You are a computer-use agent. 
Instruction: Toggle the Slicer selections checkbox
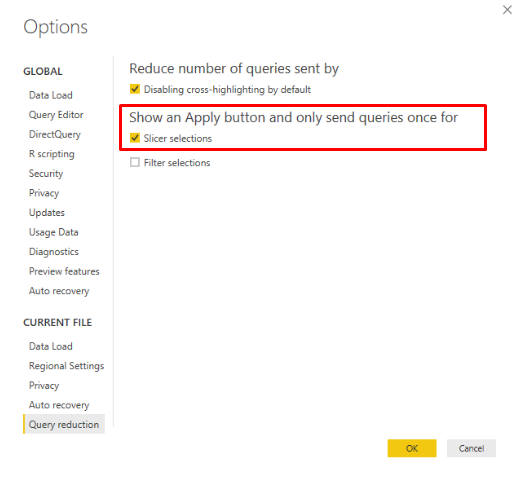click(x=135, y=138)
